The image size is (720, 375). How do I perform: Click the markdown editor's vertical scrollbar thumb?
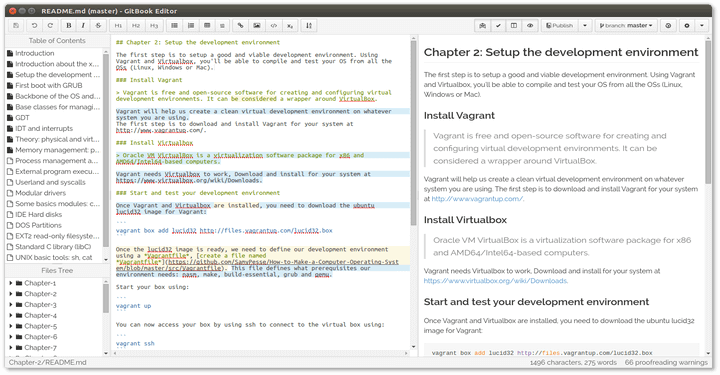pyautogui.click(x=413, y=133)
